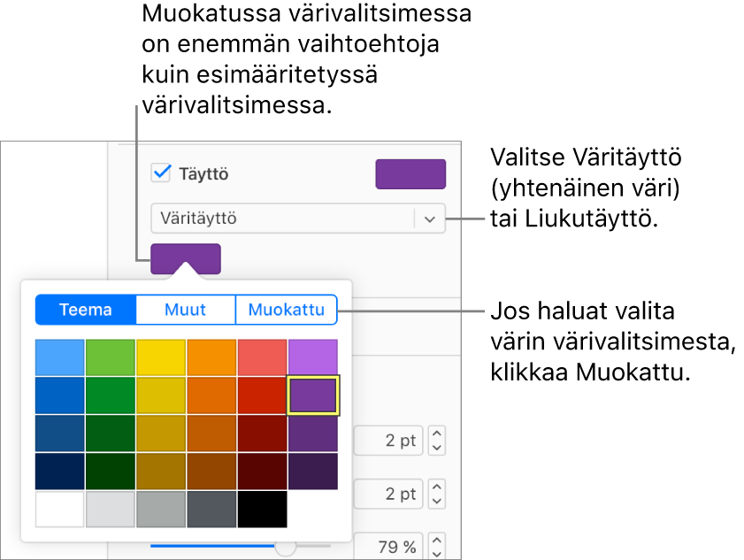Click the stepper beside the first 2 pt field
Screen dimensions: 744x560
[x=436, y=441]
